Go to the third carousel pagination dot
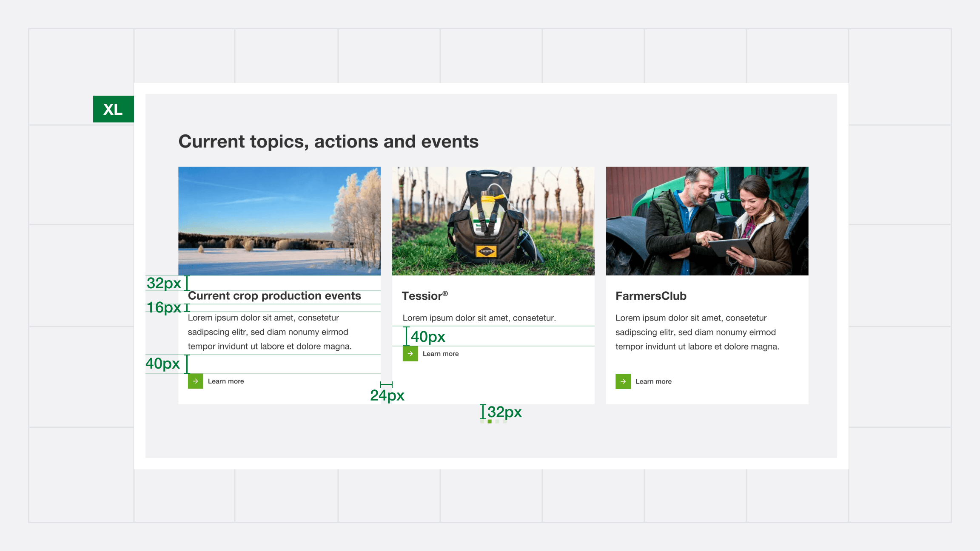This screenshot has height=551, width=980. (x=497, y=421)
